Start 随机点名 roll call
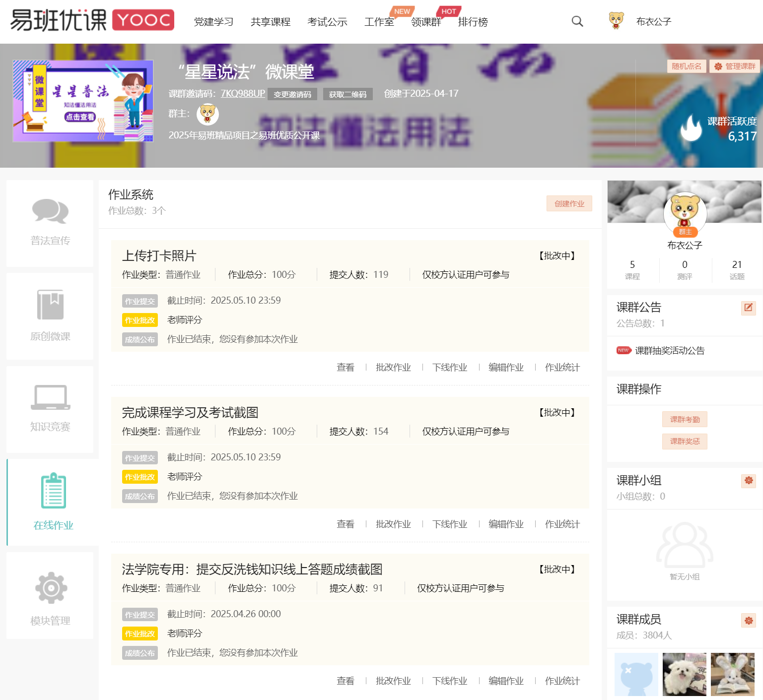This screenshot has width=763, height=700. click(687, 65)
